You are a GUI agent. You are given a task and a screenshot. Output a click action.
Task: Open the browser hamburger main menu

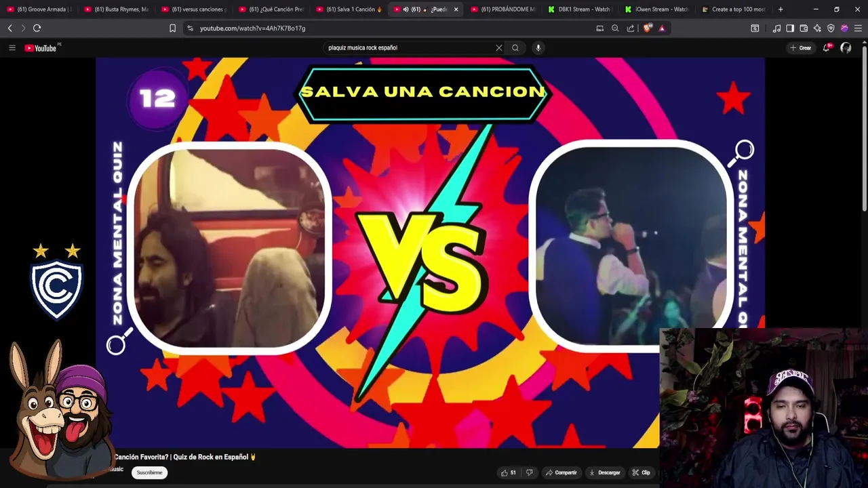(x=858, y=28)
